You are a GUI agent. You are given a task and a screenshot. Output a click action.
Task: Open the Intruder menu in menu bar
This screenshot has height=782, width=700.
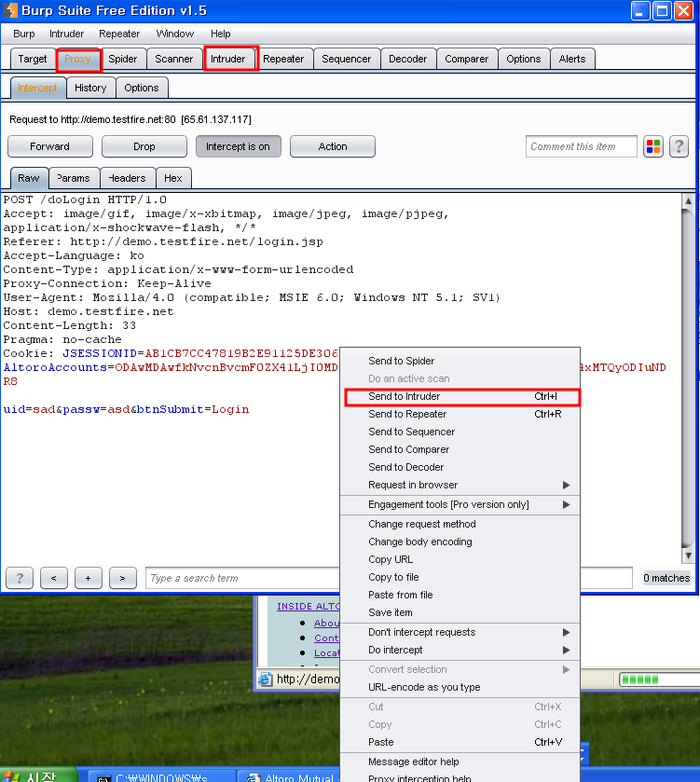coord(66,34)
